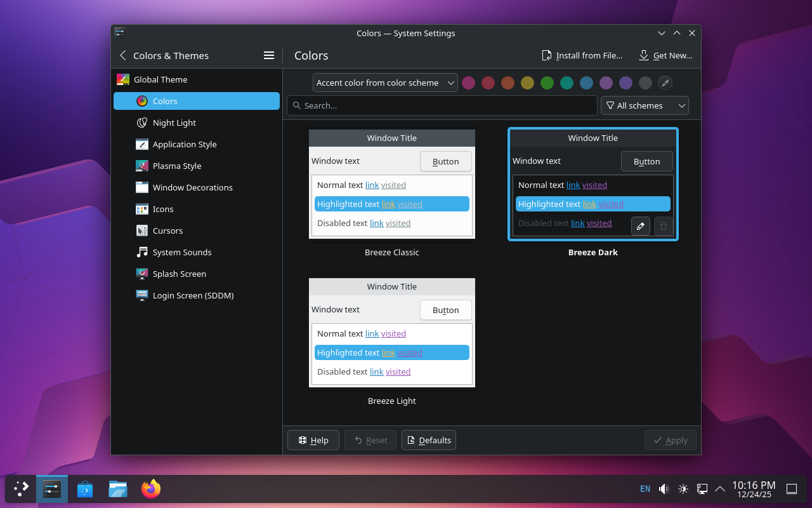The width and height of the screenshot is (812, 508).
Task: Open the All schemes filter dropdown
Action: (645, 105)
